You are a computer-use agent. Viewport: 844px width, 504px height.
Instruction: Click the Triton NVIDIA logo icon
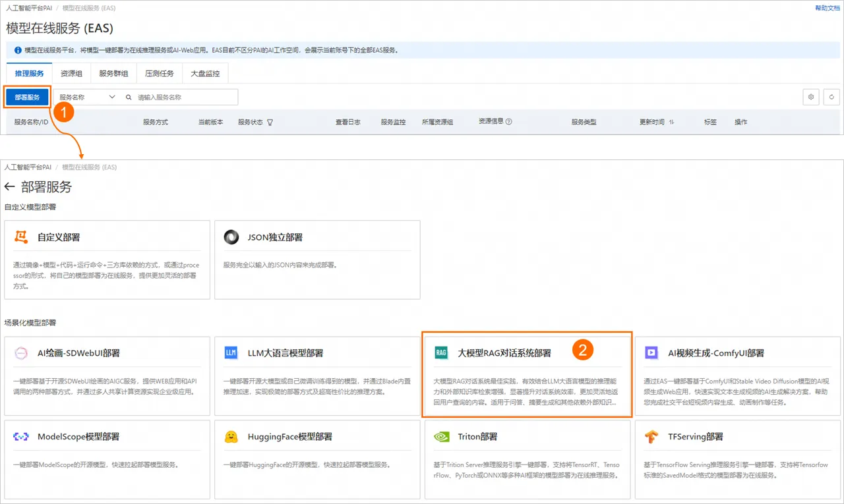(x=442, y=436)
